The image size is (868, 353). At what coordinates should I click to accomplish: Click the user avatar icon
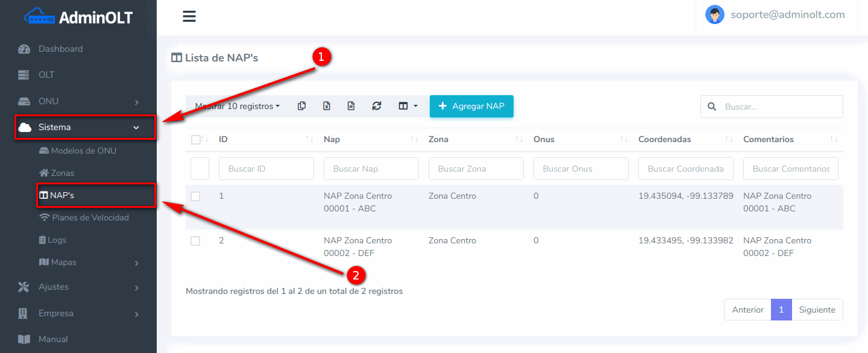point(714,15)
